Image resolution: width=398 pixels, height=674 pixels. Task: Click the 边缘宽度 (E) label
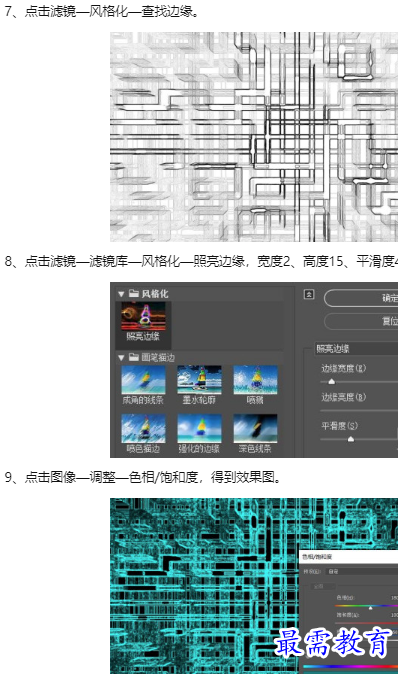(x=343, y=368)
